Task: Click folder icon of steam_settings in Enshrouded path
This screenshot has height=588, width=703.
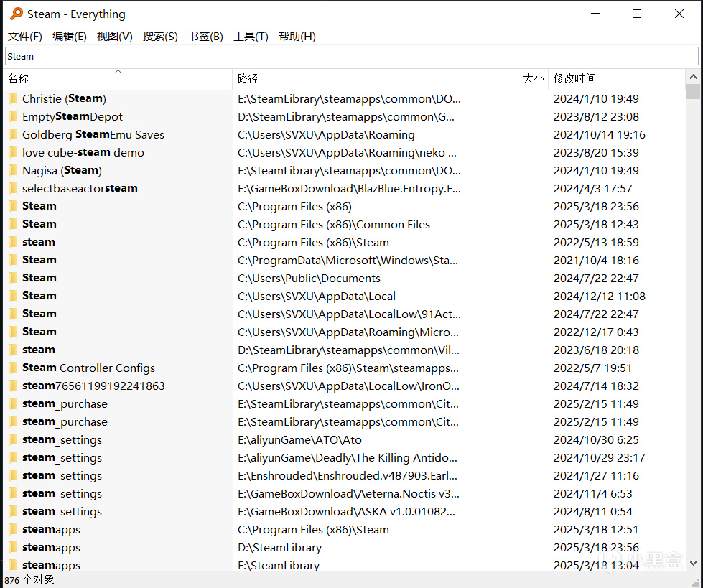Action: [x=14, y=475]
